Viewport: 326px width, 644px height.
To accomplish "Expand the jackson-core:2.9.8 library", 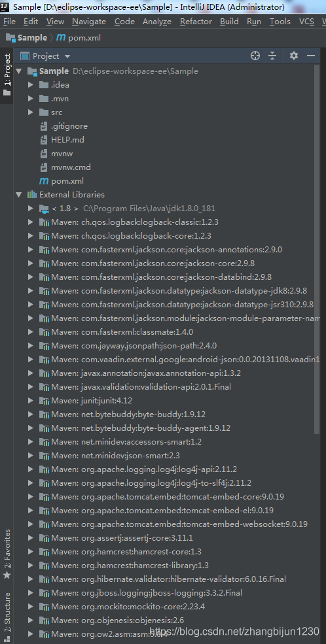I will click(30, 263).
